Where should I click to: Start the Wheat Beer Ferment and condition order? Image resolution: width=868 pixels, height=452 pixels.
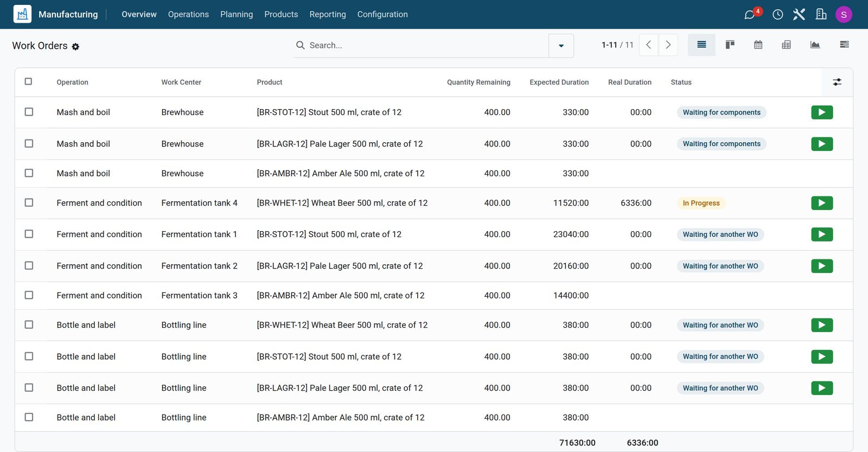tap(822, 203)
